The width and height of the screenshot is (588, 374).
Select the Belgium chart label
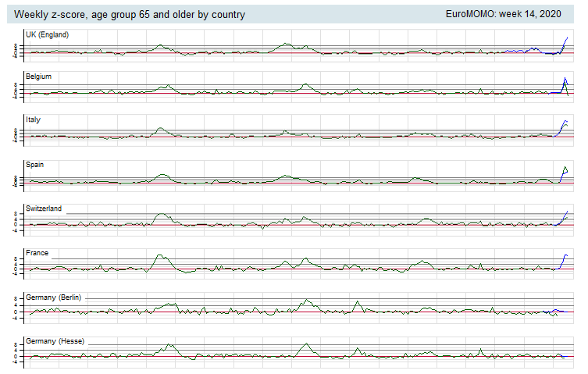39,77
